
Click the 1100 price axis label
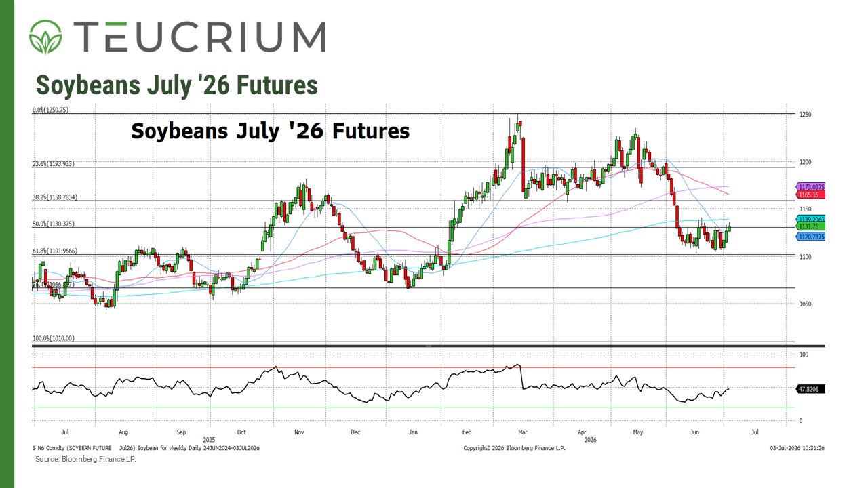[x=804, y=257]
